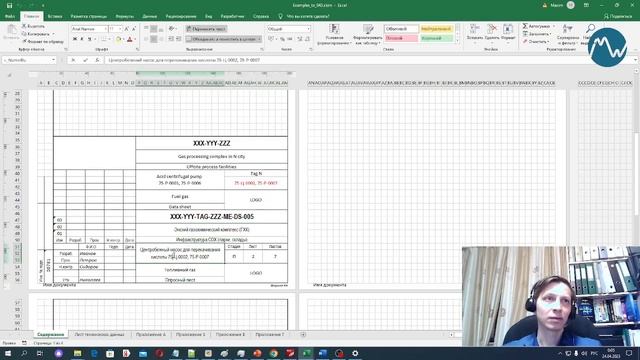Viewport: 640px width, 360px height.
Task: Toggle underline formatting
Action: click(89, 39)
